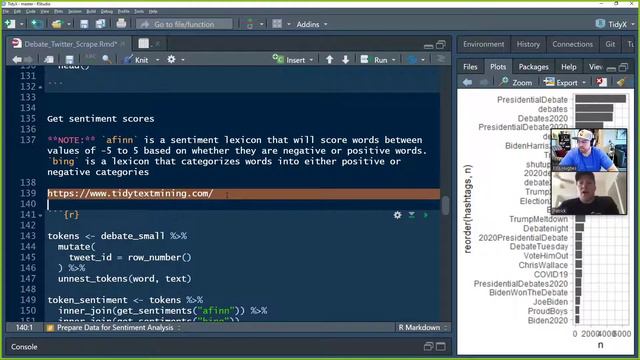The width and height of the screenshot is (640, 360).
Task: Run current chunk green play icon
Action: coord(426,215)
